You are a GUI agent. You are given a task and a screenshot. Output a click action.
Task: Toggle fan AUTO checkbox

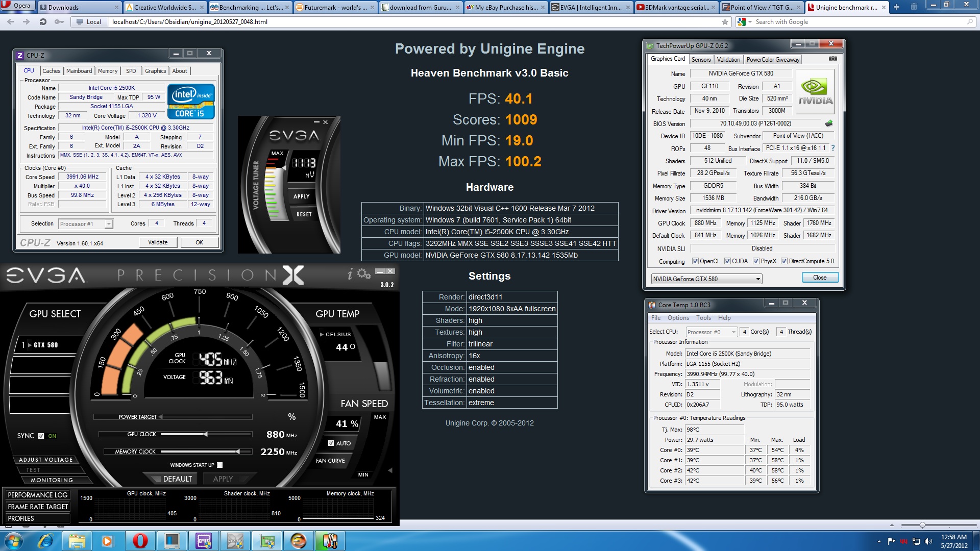tap(331, 443)
